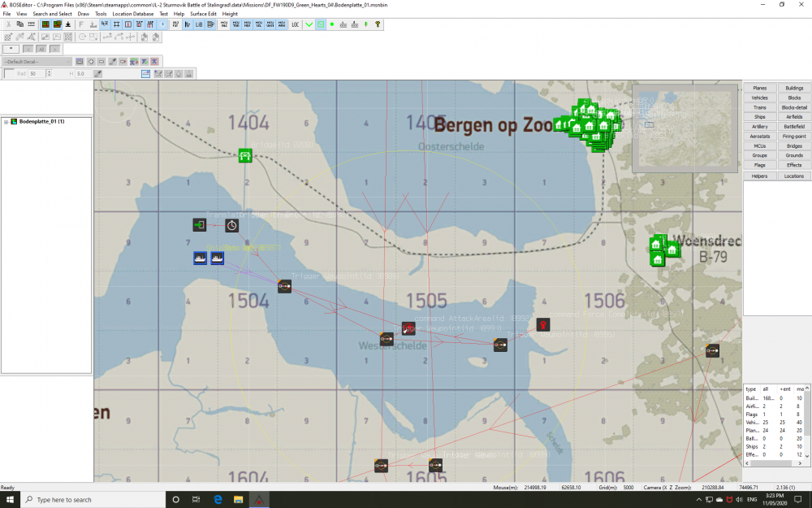812x508 pixels.
Task: Open the Surface Edit menu
Action: [x=203, y=14]
